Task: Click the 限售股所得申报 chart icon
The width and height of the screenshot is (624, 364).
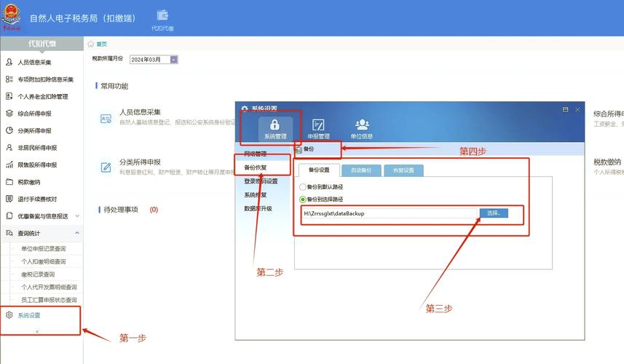Action: coord(9,165)
